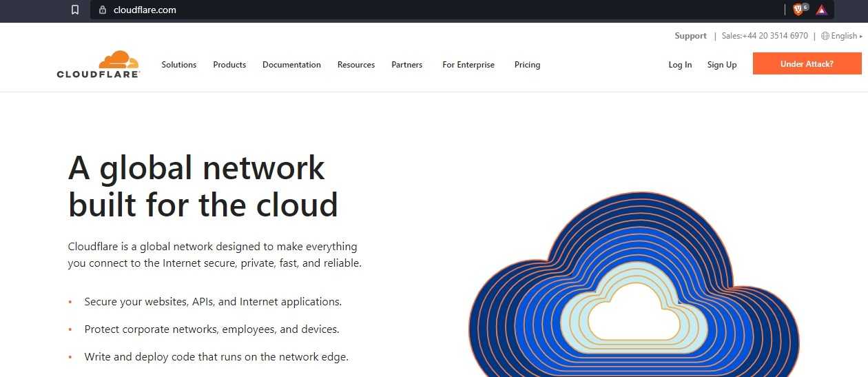
Task: Click the Cloudflare logo
Action: pyautogui.click(x=99, y=64)
